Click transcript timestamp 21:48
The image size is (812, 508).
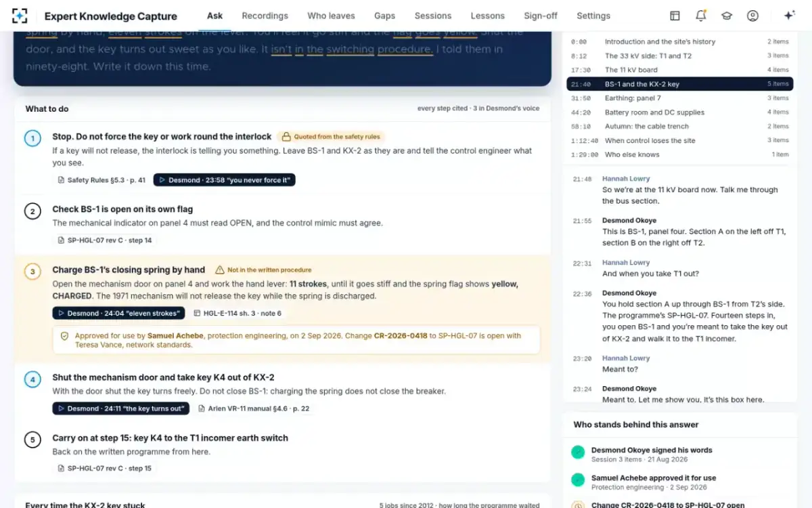point(582,179)
